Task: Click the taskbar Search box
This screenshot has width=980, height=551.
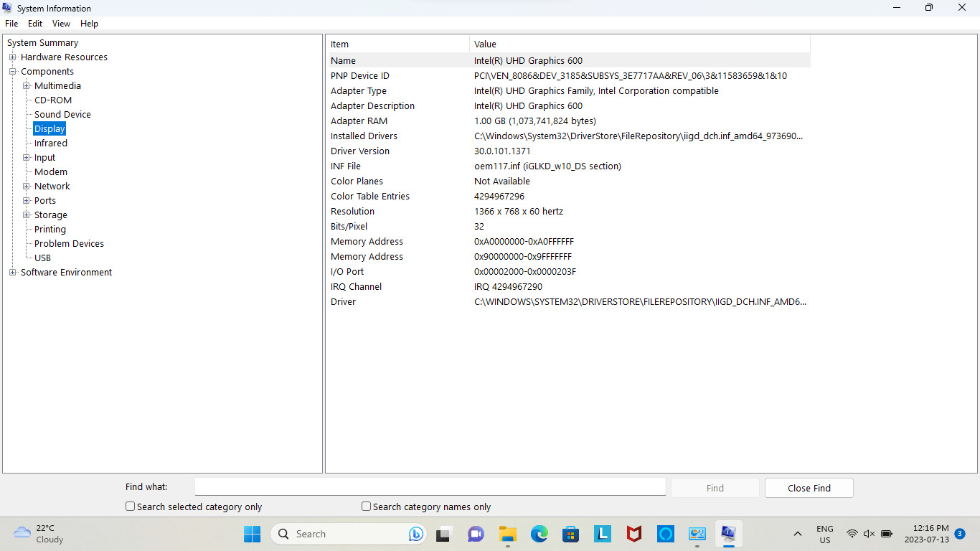Action: (348, 534)
